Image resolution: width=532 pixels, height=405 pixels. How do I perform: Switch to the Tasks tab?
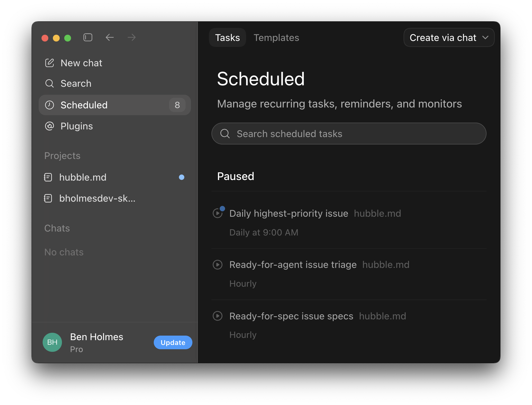coord(227,38)
